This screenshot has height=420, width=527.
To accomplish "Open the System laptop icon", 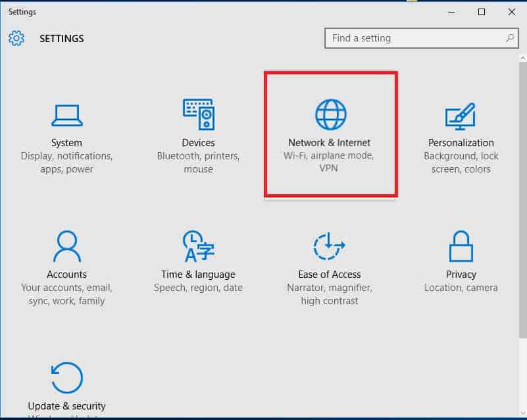I will click(66, 115).
